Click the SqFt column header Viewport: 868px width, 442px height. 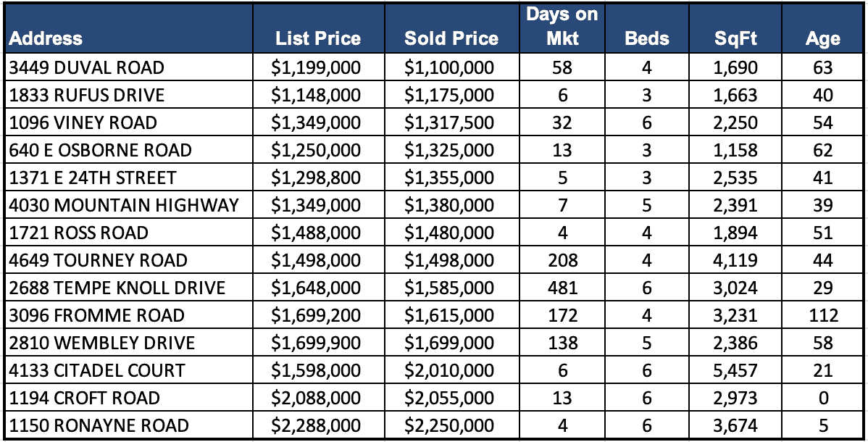(x=736, y=38)
